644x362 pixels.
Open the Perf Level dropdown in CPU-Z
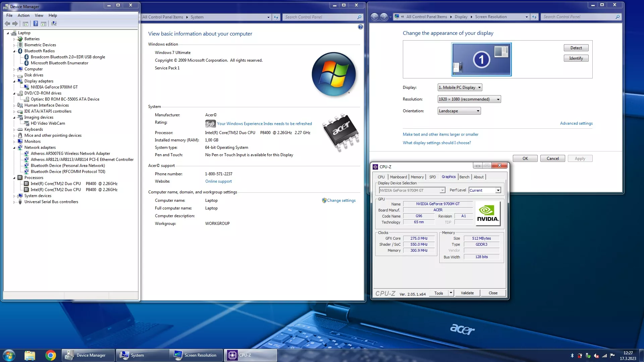(485, 190)
